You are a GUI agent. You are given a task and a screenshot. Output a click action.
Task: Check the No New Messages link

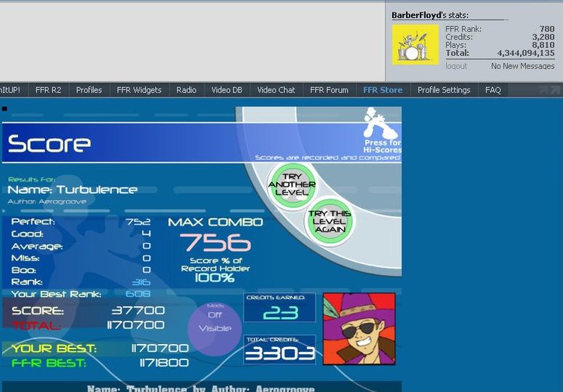click(522, 66)
